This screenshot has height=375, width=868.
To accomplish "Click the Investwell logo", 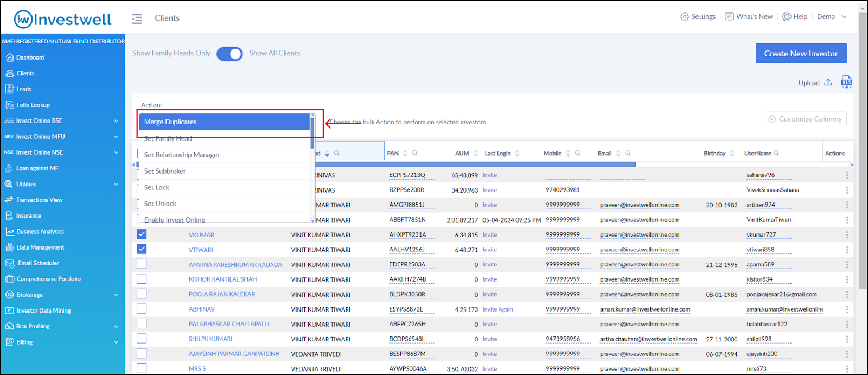I will (x=62, y=19).
